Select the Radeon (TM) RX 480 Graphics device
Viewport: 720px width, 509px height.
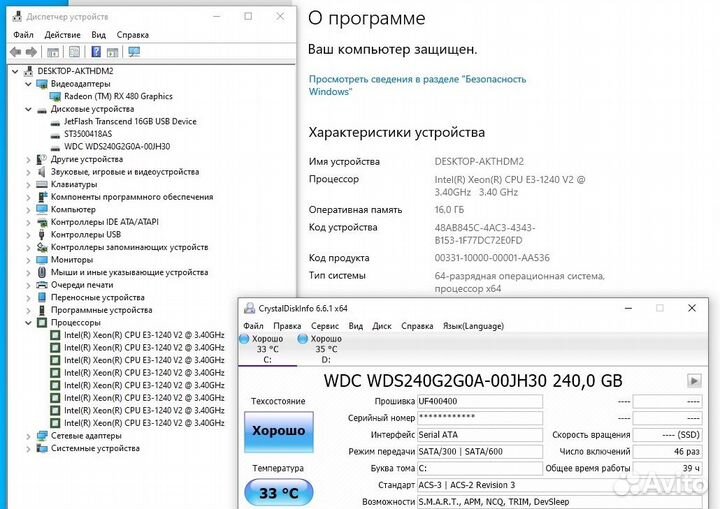pyautogui.click(x=118, y=96)
